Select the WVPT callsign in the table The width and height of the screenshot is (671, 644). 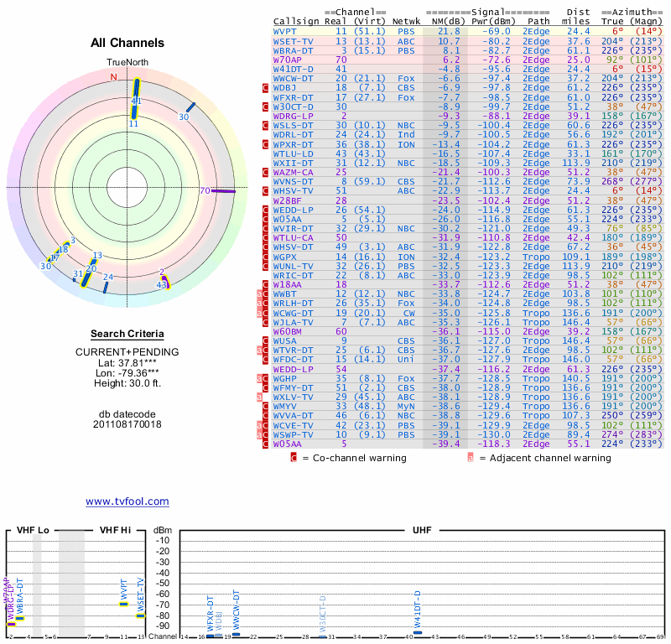[289, 30]
